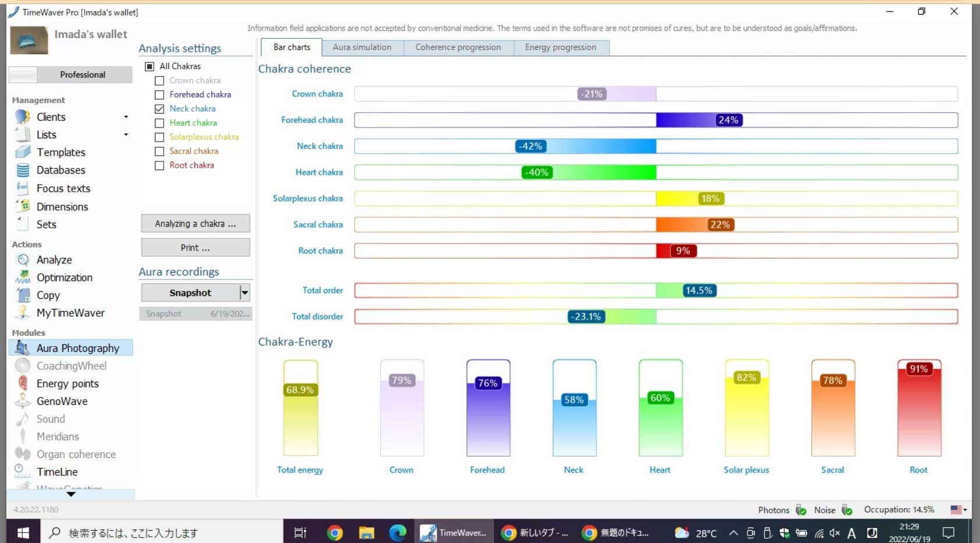Enable the Forehead chakra checkbox

[160, 94]
